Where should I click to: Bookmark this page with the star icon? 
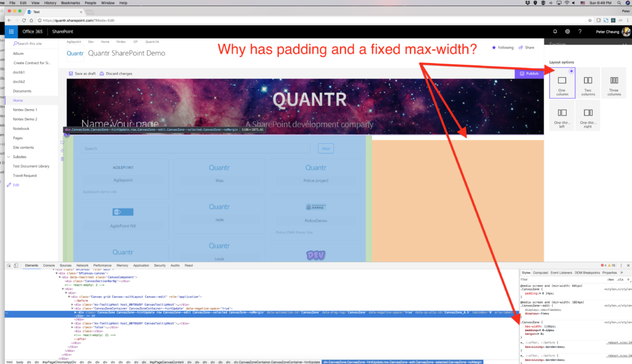(589, 20)
